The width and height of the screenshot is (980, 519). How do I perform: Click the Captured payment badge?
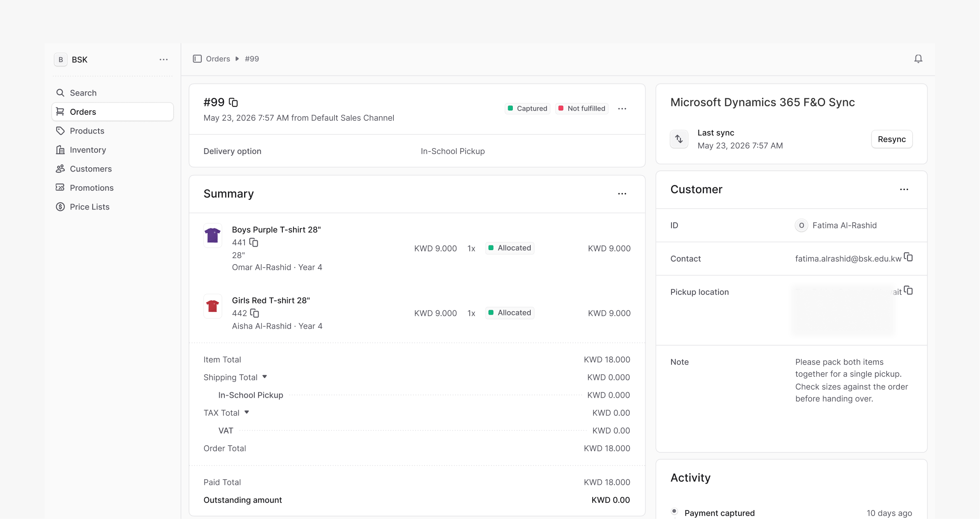click(x=527, y=108)
